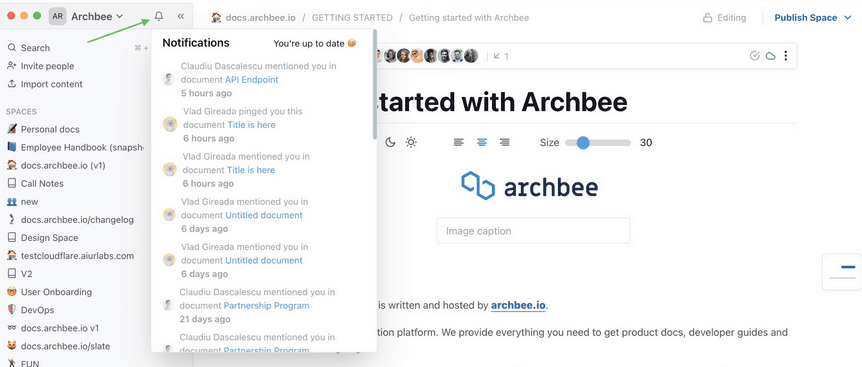Open the second Untitled document notification link
This screenshot has height=367, width=862.
coord(264,260)
